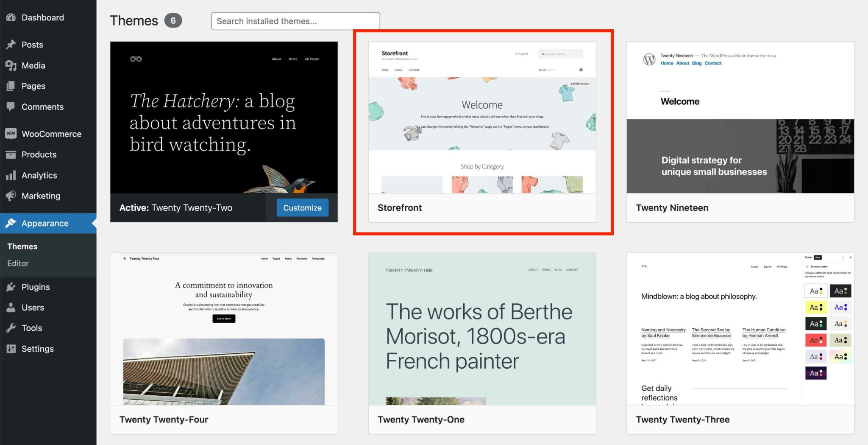Open the Users menu item
Viewport: 868px width, 445px height.
point(33,308)
